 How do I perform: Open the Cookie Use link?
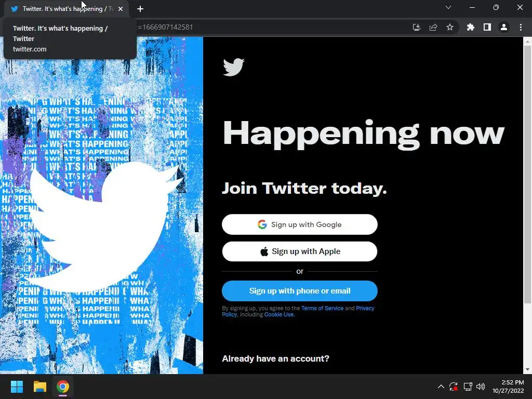(x=279, y=314)
